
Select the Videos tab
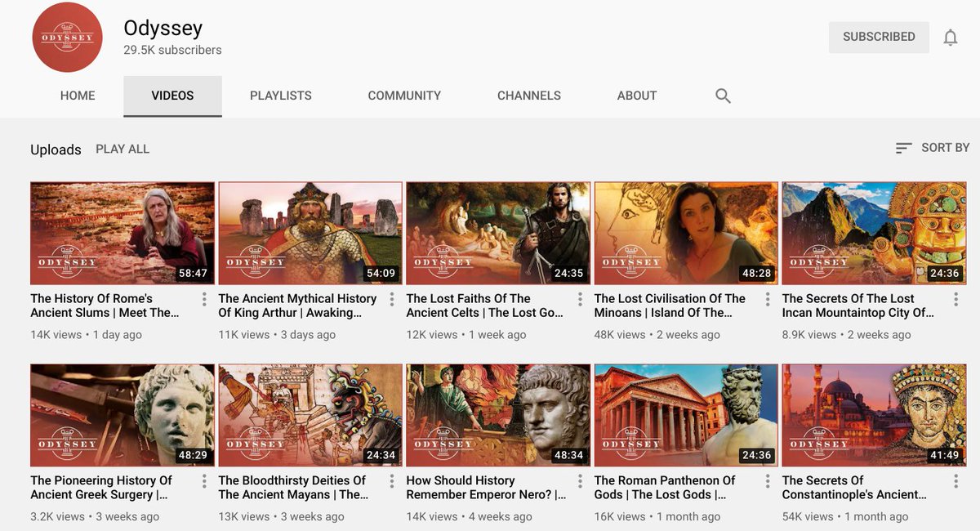172,96
